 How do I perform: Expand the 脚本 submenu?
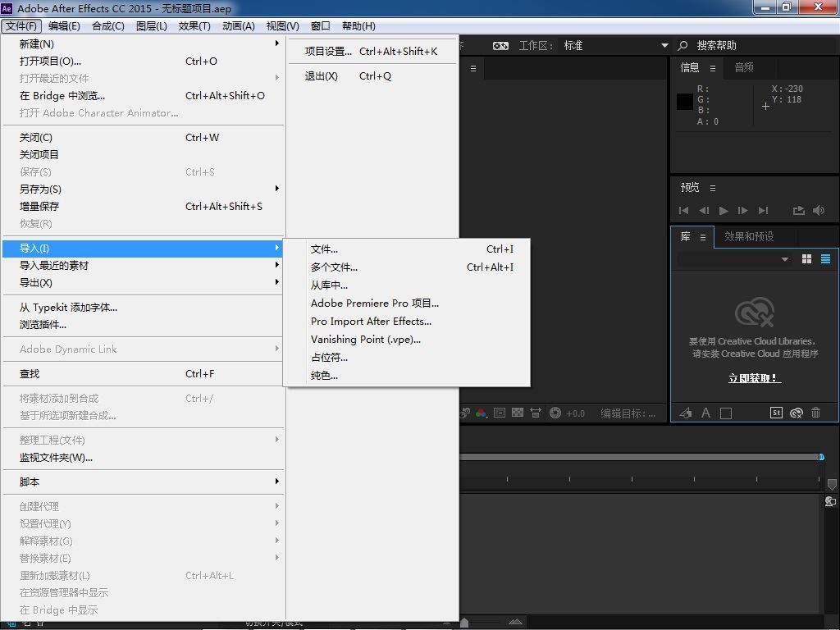[x=144, y=482]
